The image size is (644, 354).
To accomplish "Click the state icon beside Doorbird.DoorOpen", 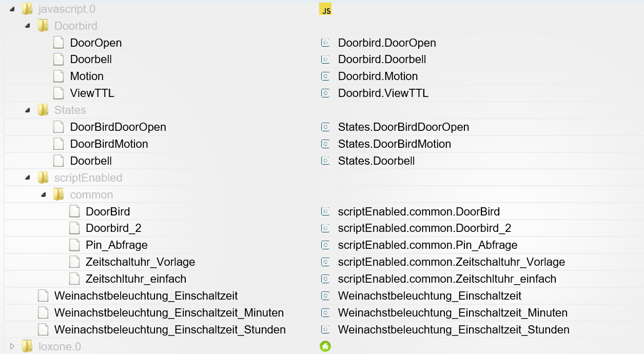I will click(325, 43).
